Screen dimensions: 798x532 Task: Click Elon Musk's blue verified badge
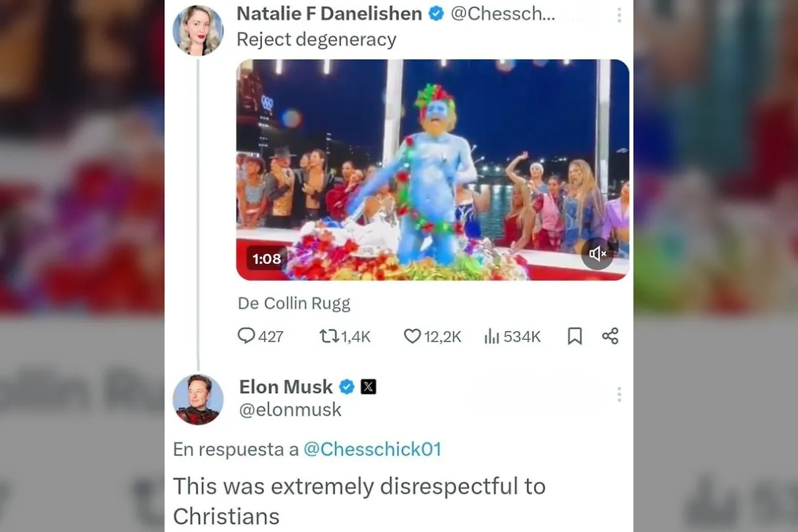coord(347,386)
